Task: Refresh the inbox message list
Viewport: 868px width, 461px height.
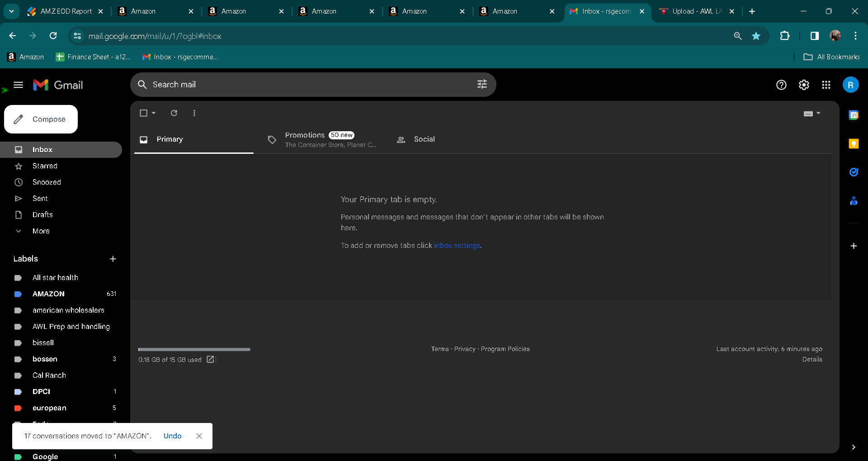Action: [x=174, y=113]
